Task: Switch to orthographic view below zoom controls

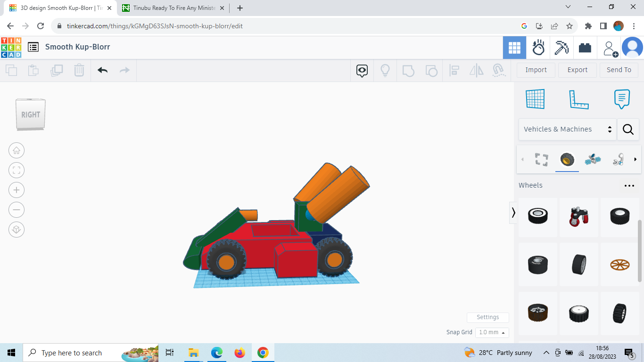Action: coord(17,230)
